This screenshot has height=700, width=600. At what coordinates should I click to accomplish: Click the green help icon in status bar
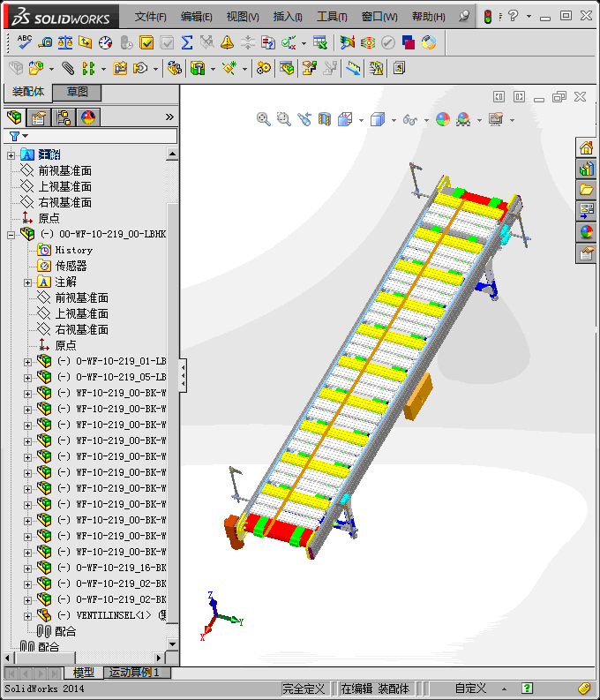click(x=527, y=689)
